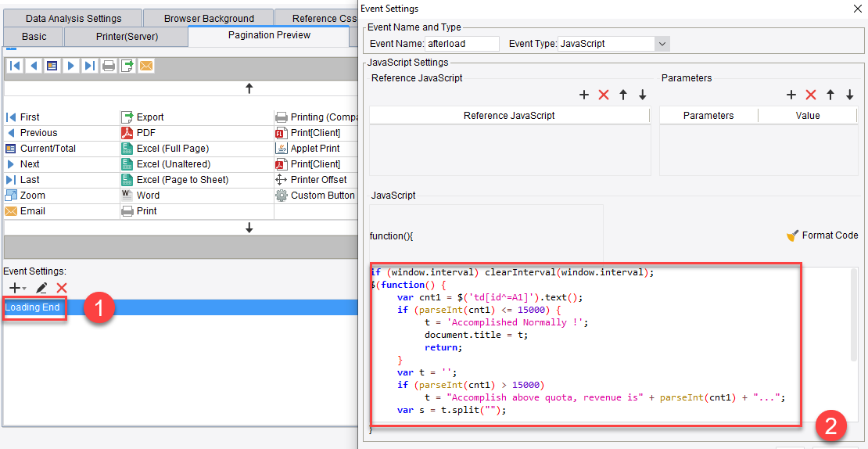Switch to Browser Background tab

pos(209,18)
